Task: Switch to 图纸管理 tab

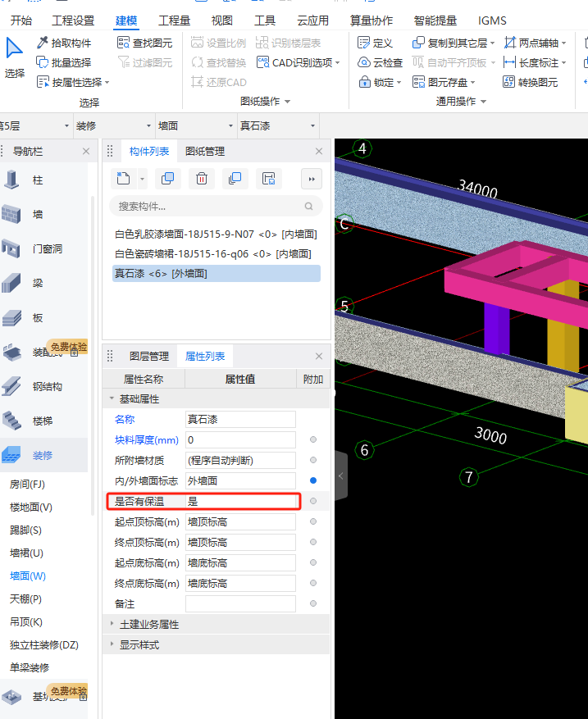Action: pos(205,152)
